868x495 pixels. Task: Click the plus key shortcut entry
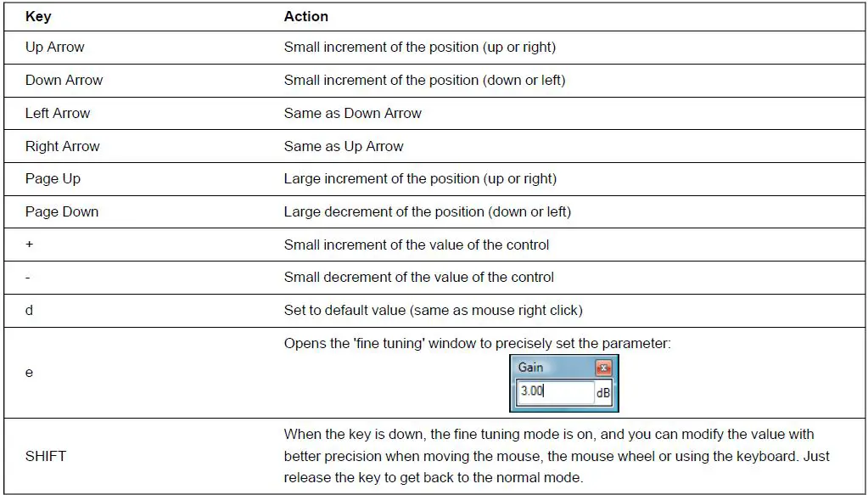point(28,245)
